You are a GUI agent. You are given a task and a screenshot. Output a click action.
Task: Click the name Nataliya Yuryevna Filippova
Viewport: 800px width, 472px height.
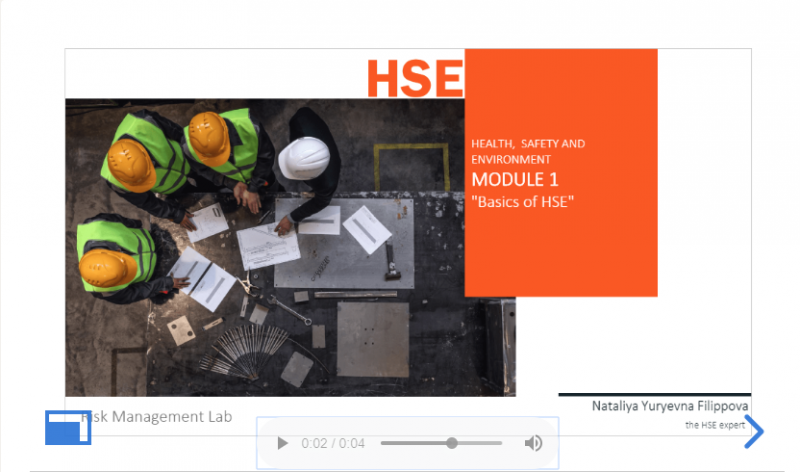coord(670,406)
